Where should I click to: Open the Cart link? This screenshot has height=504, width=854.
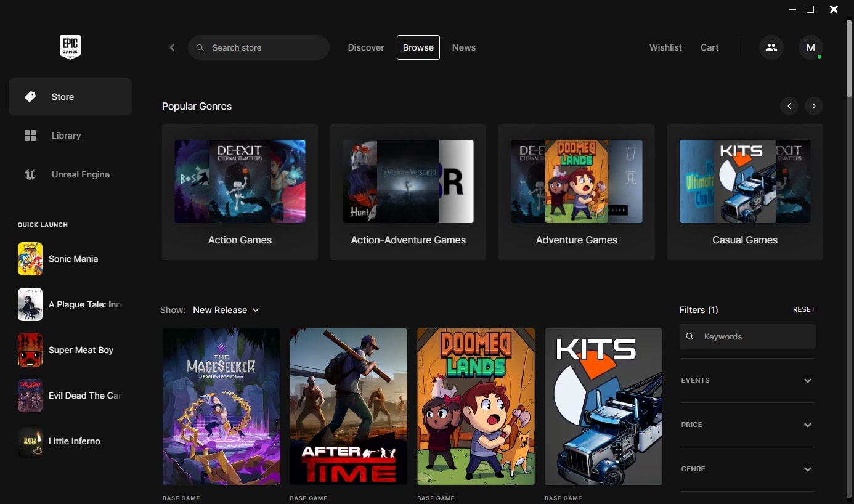click(710, 47)
